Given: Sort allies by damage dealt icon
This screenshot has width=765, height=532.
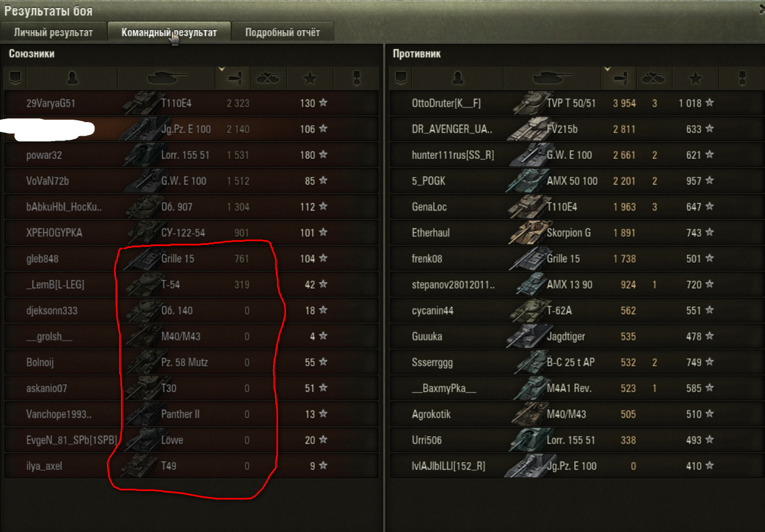Looking at the screenshot, I should pyautogui.click(x=234, y=77).
